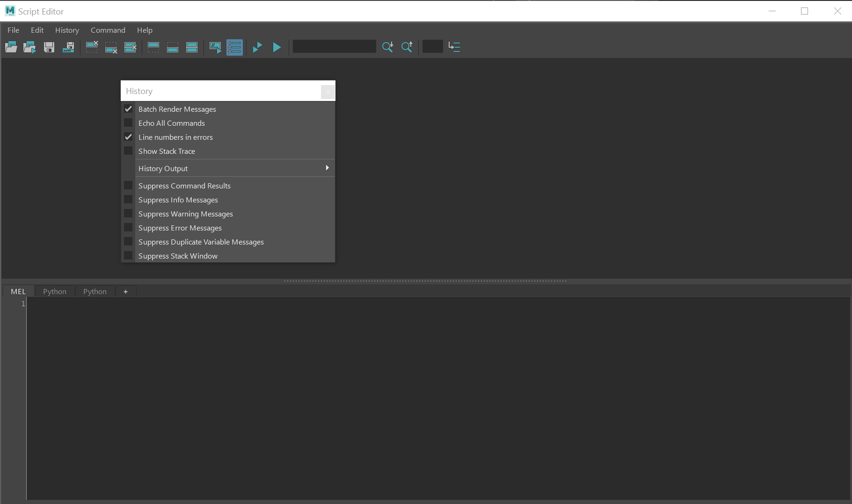Screen dimensions: 852x504
Task: Switch to the first Python tab
Action: click(55, 291)
